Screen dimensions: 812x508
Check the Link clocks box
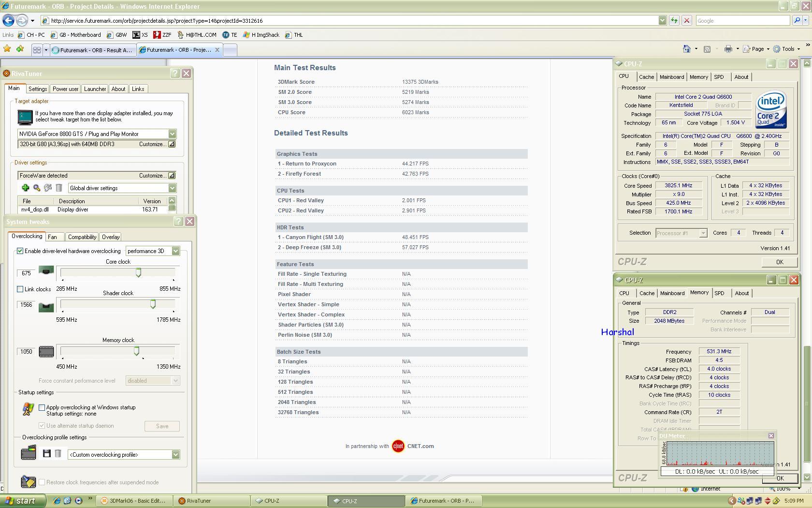[20, 289]
